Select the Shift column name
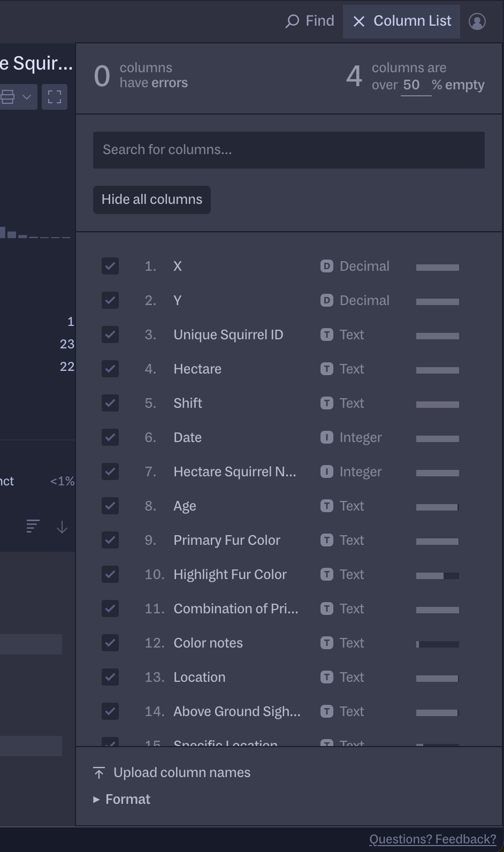 (188, 403)
